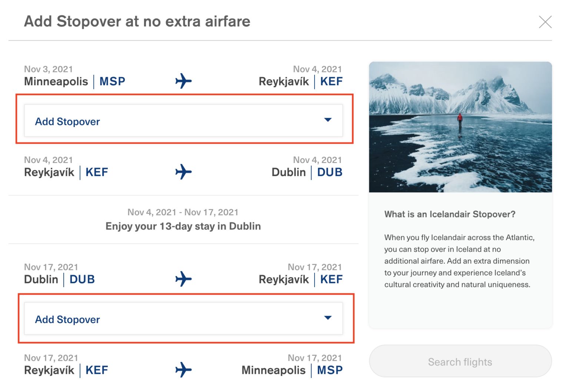
Task: Click the KEF code next to Reykjavík departure
Action: 96,172
